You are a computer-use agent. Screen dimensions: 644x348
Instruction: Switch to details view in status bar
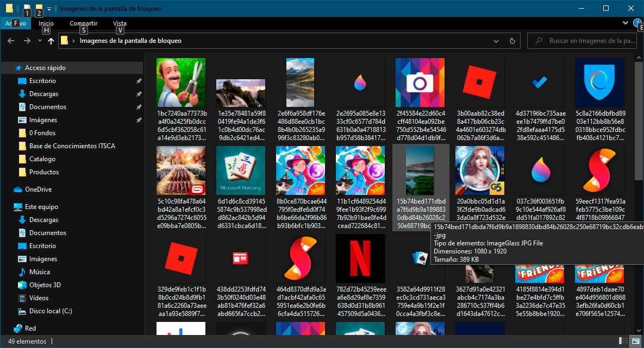(x=623, y=341)
